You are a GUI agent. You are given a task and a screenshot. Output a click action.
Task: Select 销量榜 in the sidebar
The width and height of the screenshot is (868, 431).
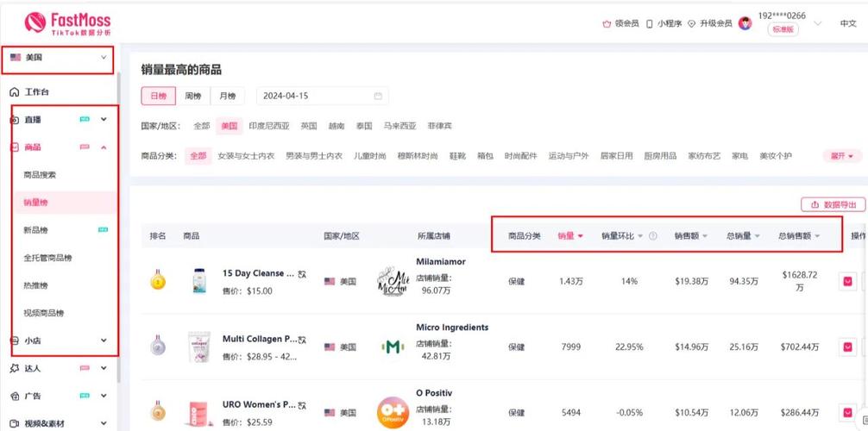[36, 203]
